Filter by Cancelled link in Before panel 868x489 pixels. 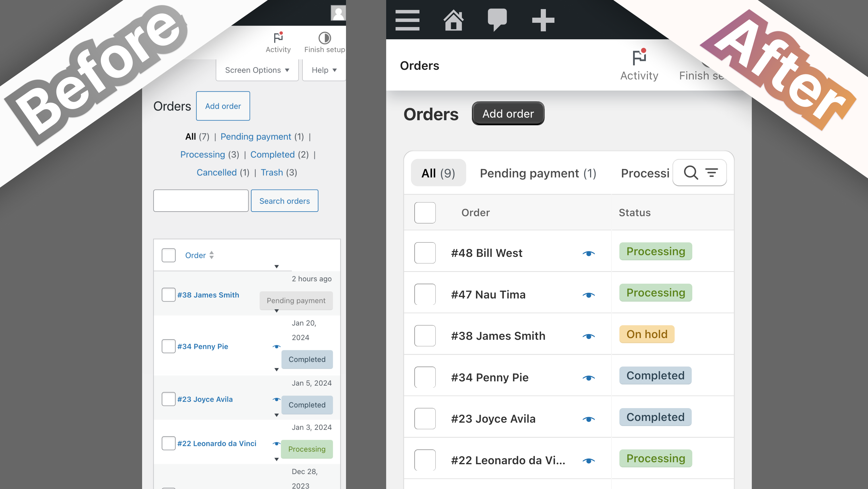(217, 172)
